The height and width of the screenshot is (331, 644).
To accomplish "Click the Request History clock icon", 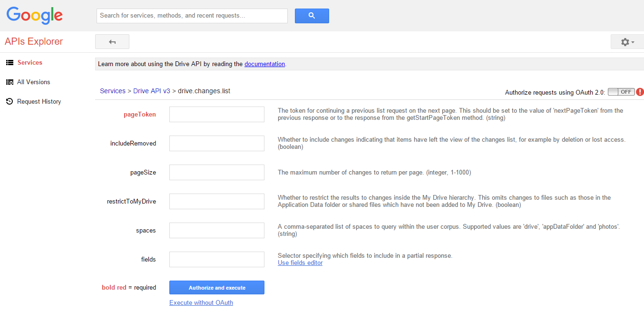I will click(10, 102).
